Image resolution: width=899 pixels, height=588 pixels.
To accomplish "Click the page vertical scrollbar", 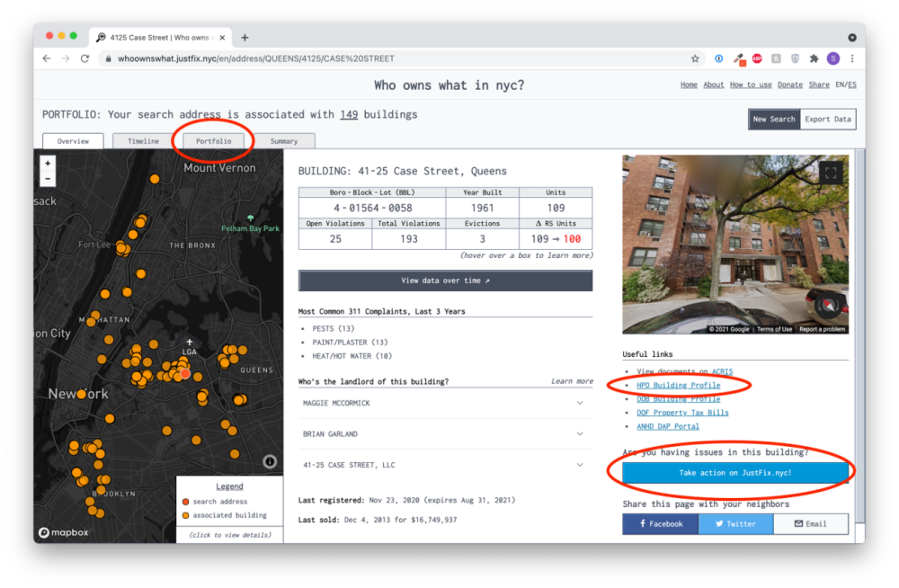I will 860,335.
